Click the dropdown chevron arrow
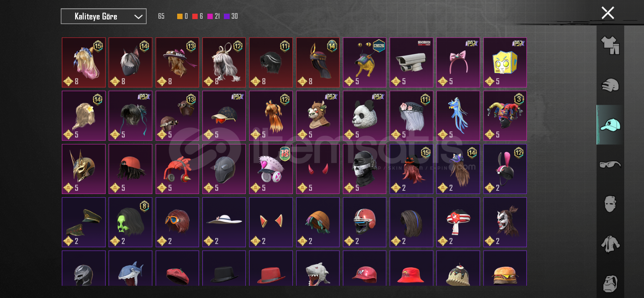The image size is (644, 298). coord(138,17)
